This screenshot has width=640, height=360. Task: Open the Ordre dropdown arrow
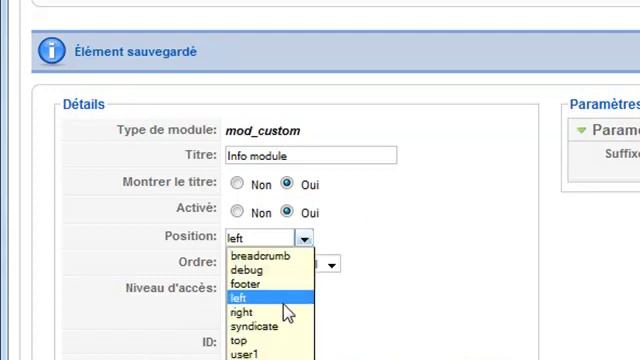coord(332,264)
